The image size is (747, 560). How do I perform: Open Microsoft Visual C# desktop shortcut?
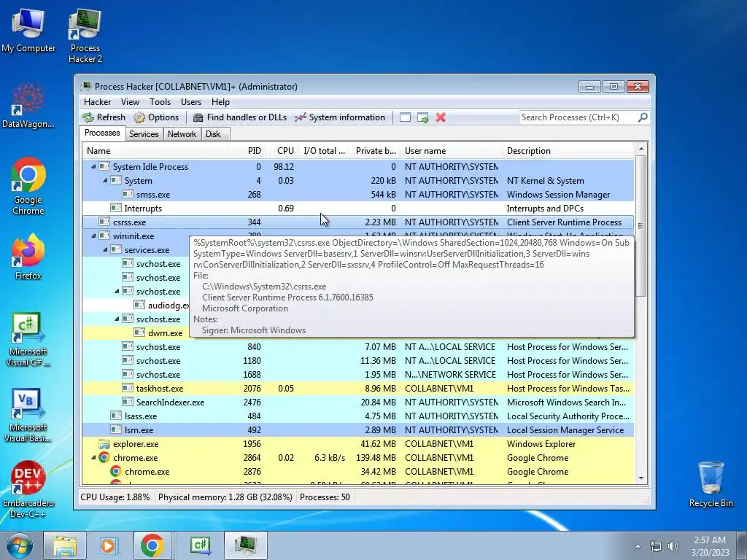(x=28, y=340)
